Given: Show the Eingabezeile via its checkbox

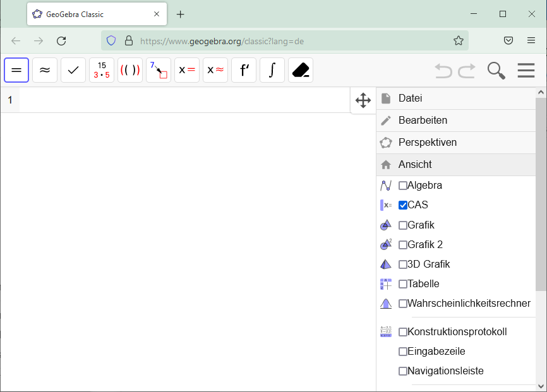Looking at the screenshot, I should [x=402, y=351].
